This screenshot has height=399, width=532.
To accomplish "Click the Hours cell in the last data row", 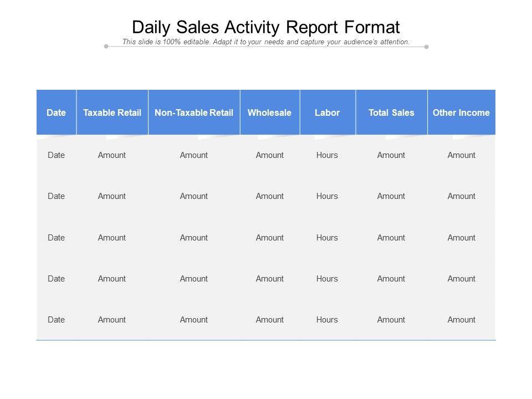I will click(x=327, y=320).
